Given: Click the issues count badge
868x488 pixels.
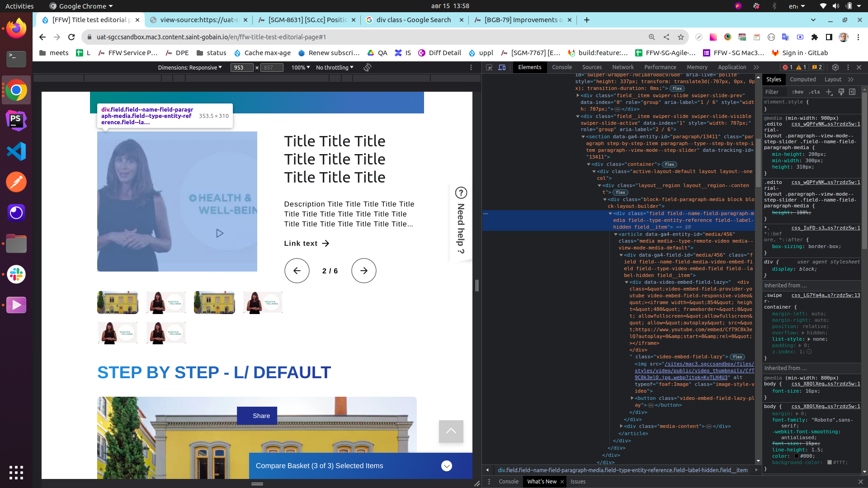Looking at the screenshot, I should pos(817,67).
